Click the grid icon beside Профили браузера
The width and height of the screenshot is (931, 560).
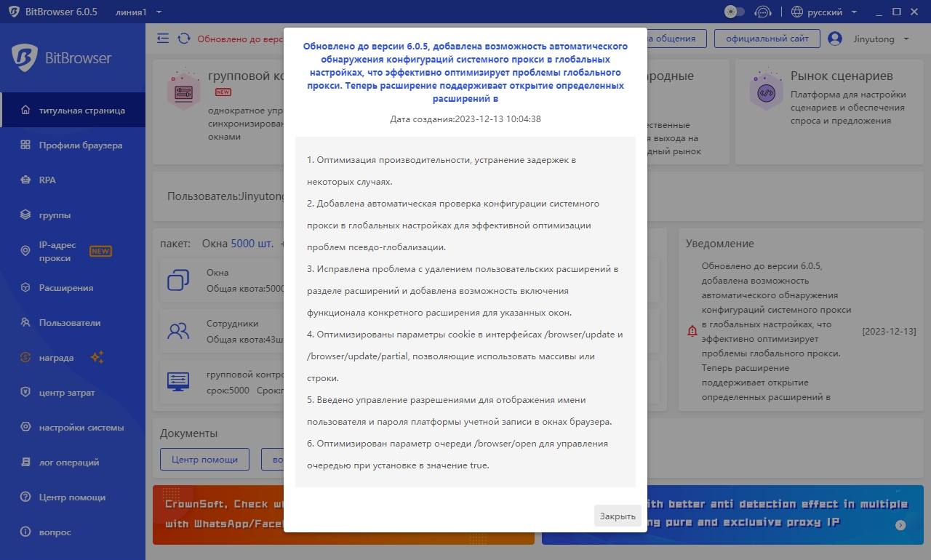pos(25,145)
